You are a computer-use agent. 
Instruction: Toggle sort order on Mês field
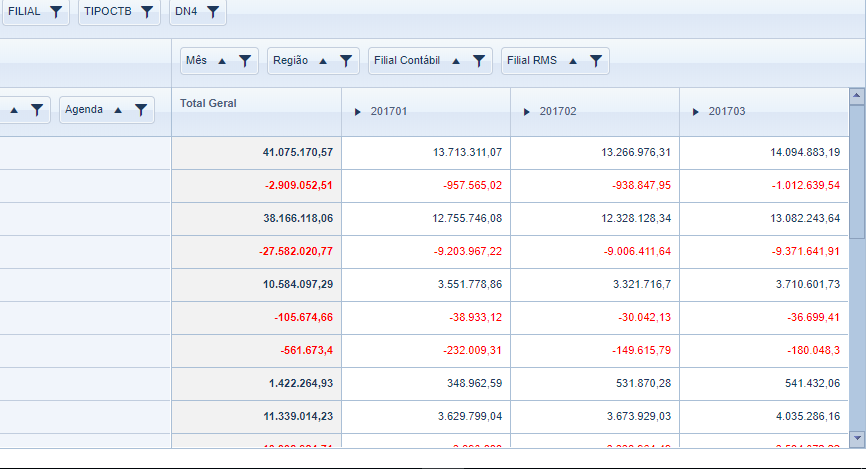pos(222,61)
